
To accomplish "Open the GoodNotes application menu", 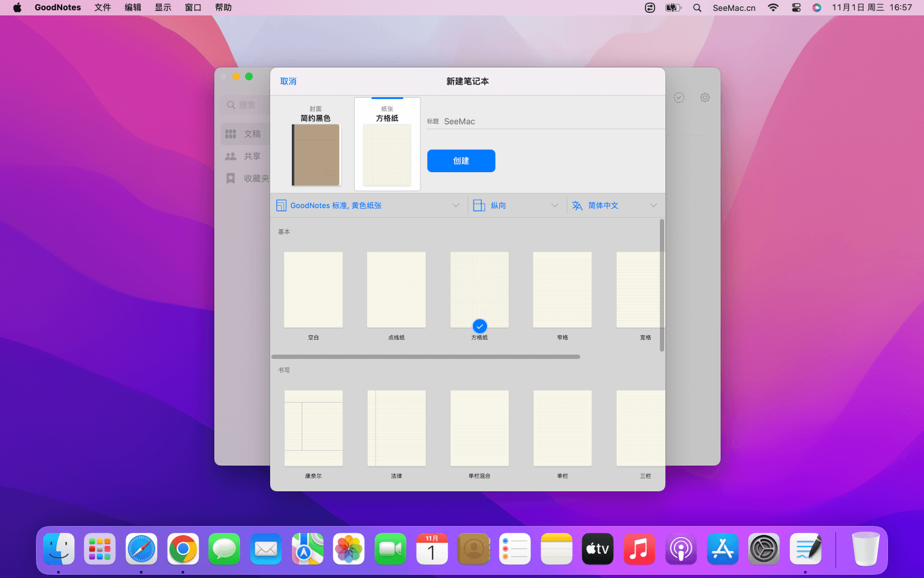I will tap(58, 8).
